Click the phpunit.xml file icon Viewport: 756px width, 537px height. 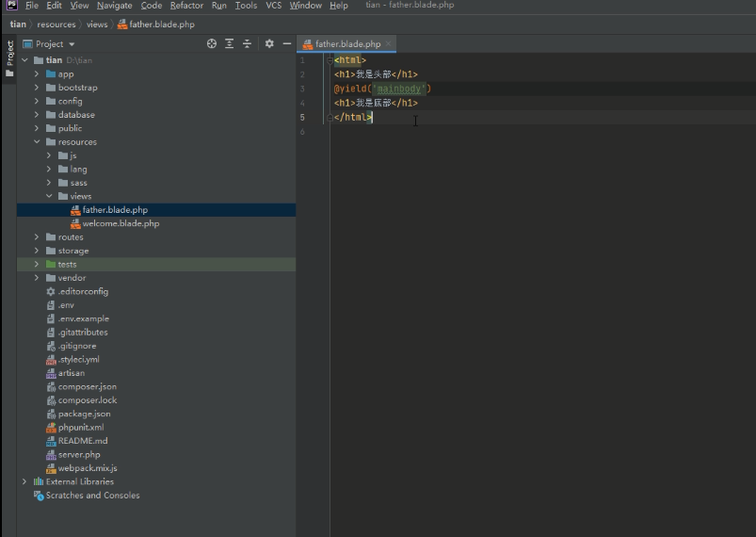click(51, 428)
